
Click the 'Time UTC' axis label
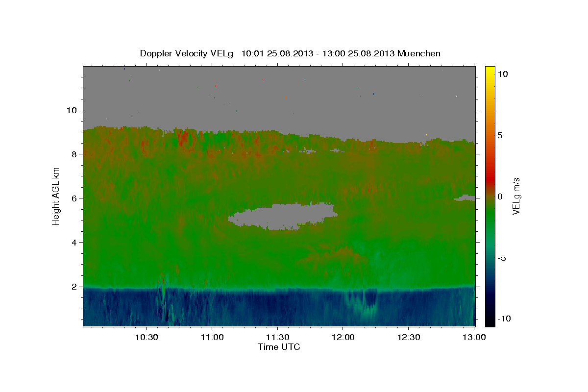279,347
